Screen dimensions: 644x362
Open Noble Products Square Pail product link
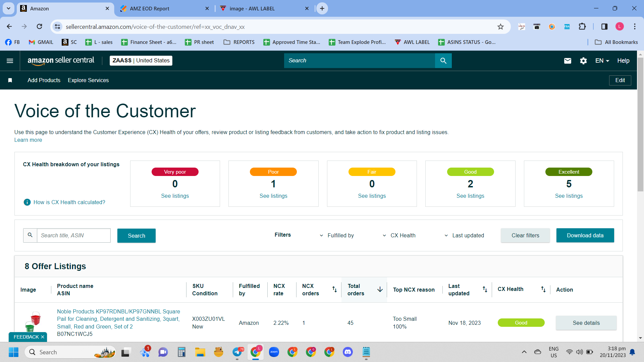tap(118, 319)
